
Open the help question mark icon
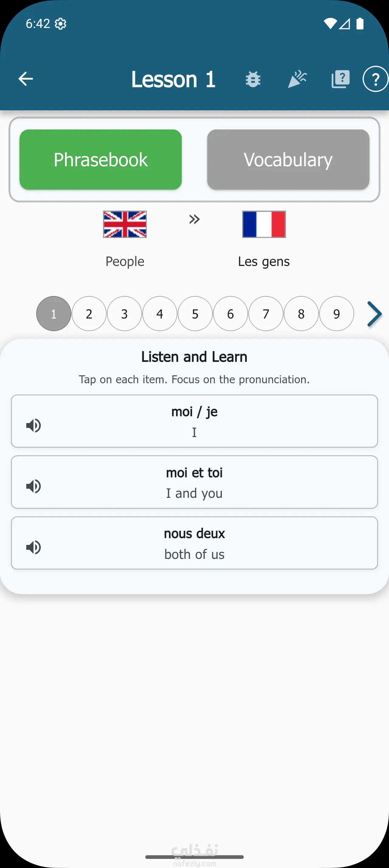click(x=375, y=79)
